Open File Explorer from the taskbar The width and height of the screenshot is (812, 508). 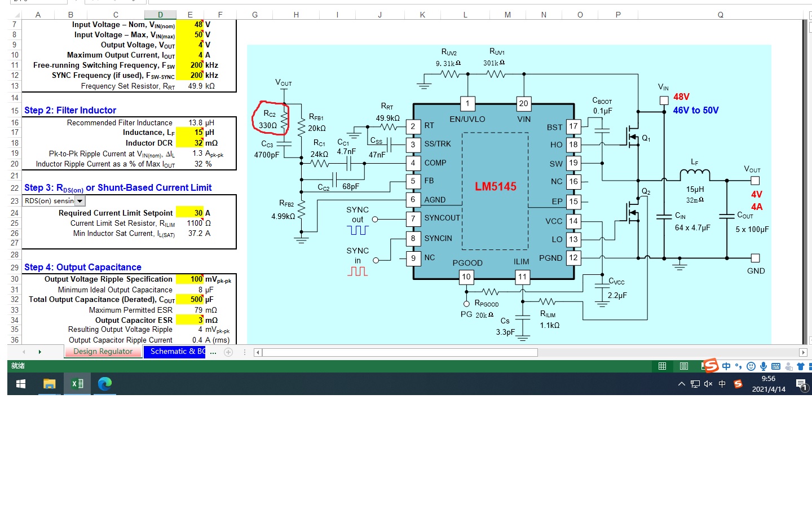[x=50, y=384]
